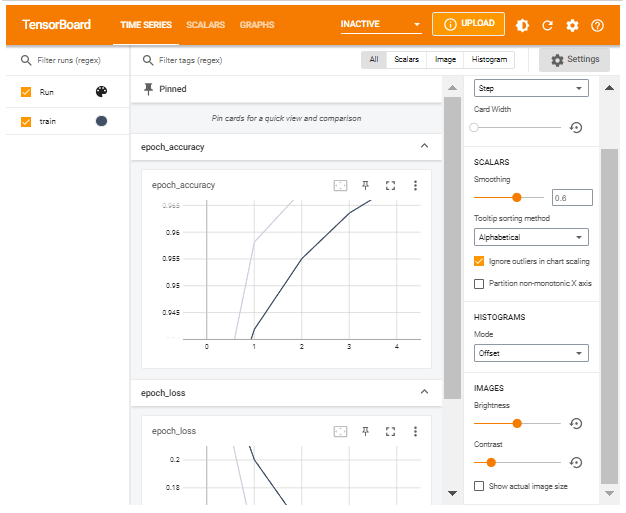Switch to the TIME SERIES tab
This screenshot has width=626, height=513.
click(x=146, y=25)
